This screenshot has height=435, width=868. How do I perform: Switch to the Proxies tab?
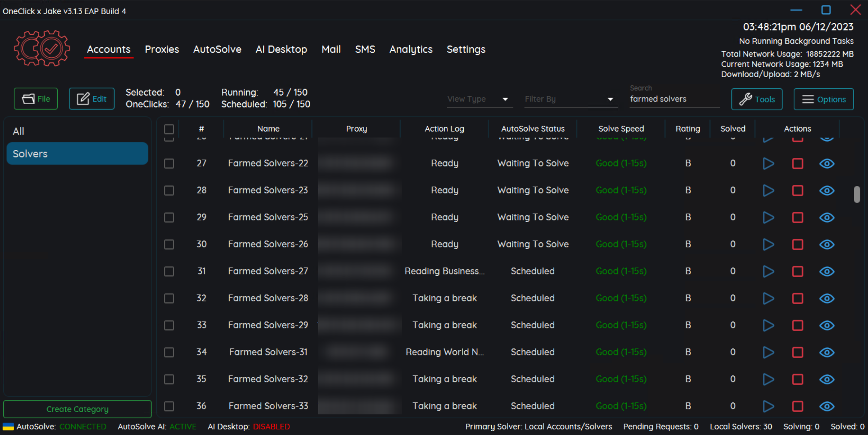(162, 49)
